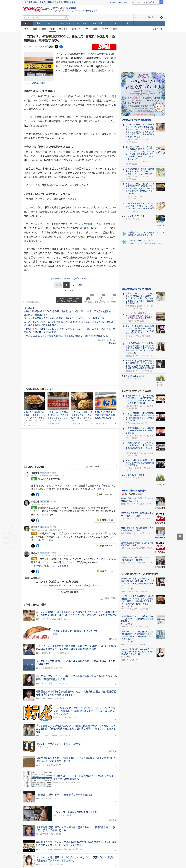Switch to the エキスパート tab
The width and height of the screenshot is (186, 868).
pyautogui.click(x=64, y=24)
